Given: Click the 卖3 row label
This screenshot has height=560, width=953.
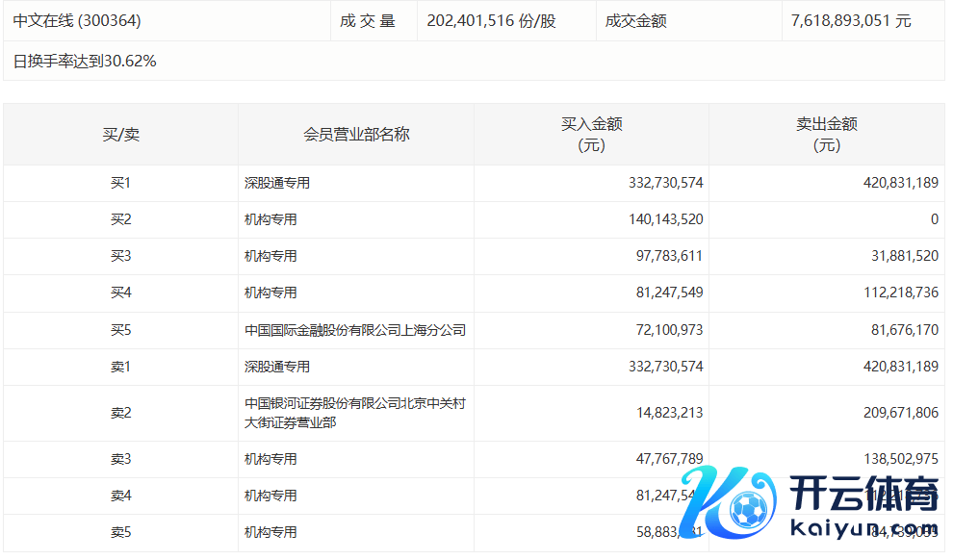Looking at the screenshot, I should pos(120,459).
